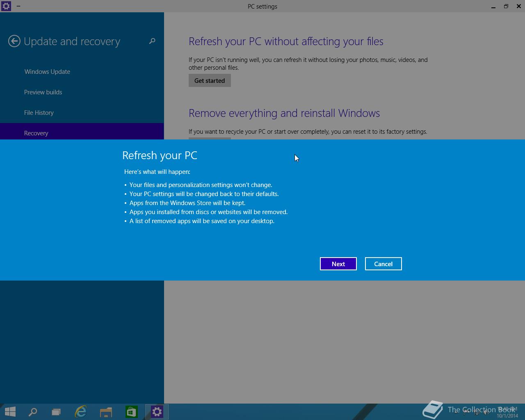Minimize the PC settings window
This screenshot has height=420, width=525.
493,6
